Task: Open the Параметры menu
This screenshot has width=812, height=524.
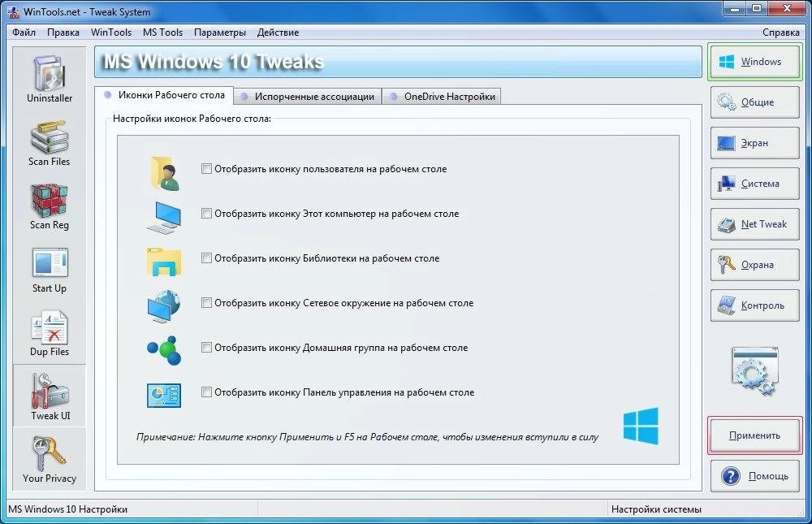Action: (219, 32)
